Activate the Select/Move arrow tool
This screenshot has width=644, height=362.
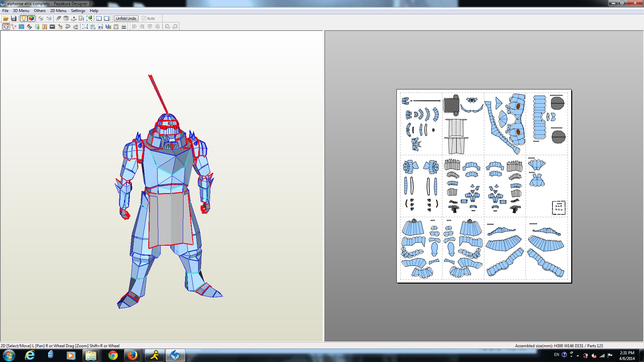(x=6, y=26)
